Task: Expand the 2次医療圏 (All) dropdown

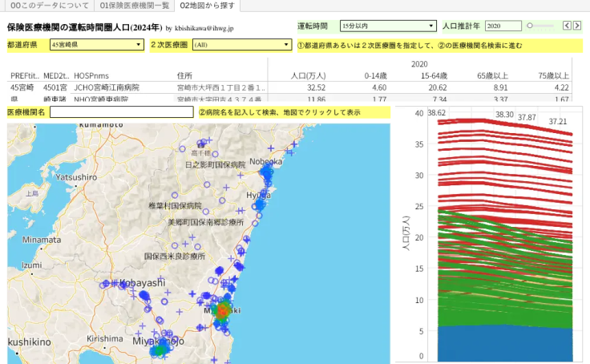Action: (x=242, y=45)
